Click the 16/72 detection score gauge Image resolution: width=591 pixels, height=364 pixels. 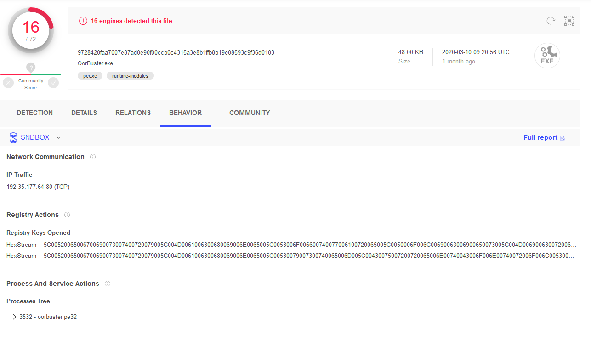tap(31, 31)
